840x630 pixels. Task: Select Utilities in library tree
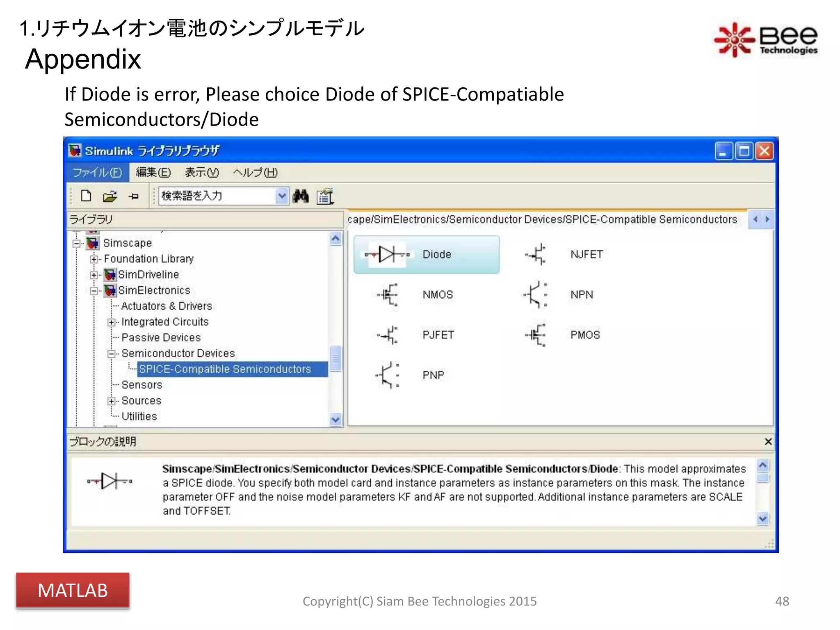click(x=139, y=416)
